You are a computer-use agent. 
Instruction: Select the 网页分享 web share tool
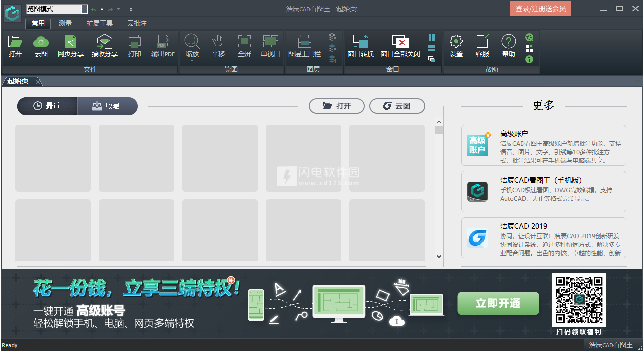(x=71, y=46)
